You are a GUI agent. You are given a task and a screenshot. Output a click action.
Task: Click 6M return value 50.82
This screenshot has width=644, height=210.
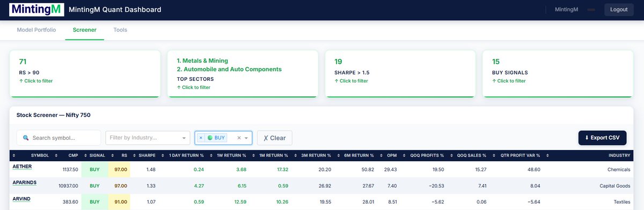367,169
